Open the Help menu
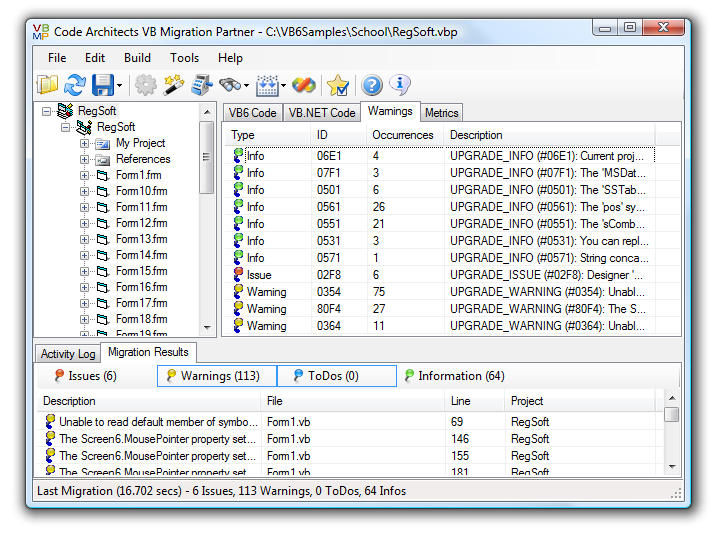The width and height of the screenshot is (721, 540). 230,58
